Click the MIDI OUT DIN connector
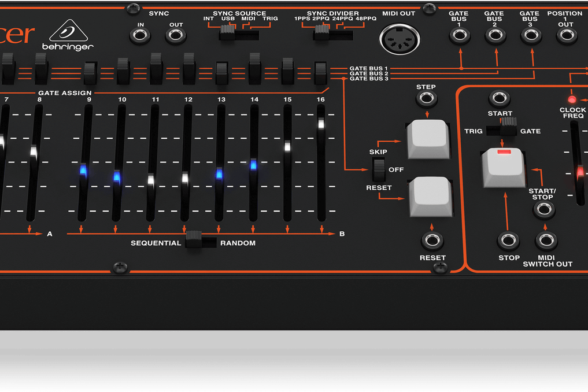588x392 pixels. click(400, 39)
